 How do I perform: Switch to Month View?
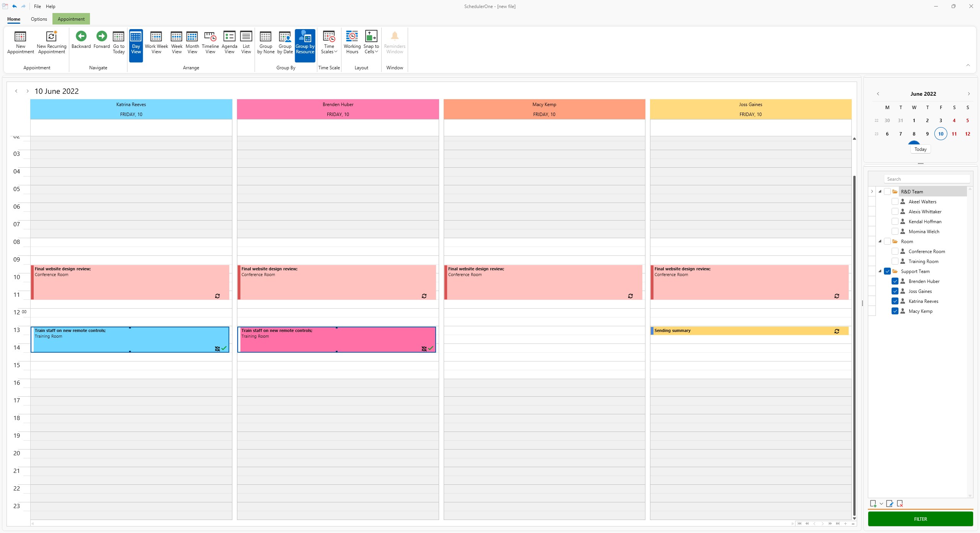192,42
